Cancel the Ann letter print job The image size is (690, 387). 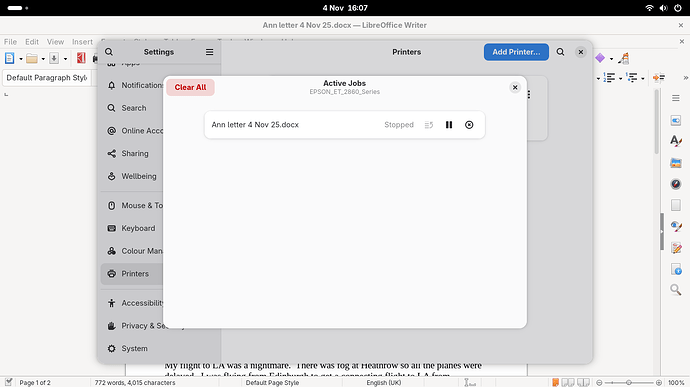(x=469, y=125)
